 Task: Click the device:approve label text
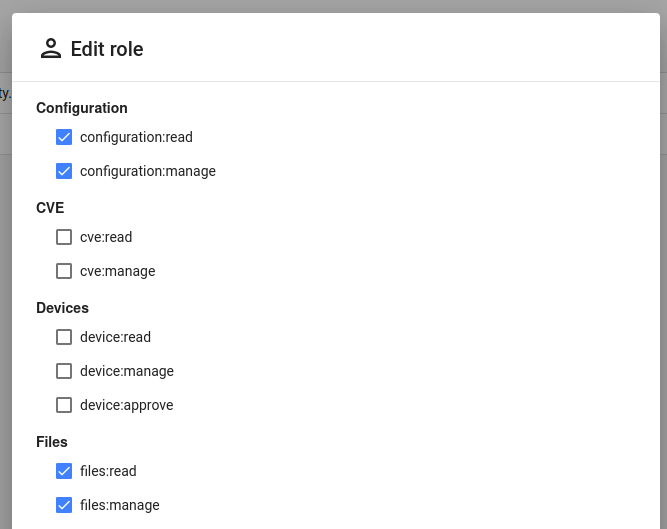(126, 405)
